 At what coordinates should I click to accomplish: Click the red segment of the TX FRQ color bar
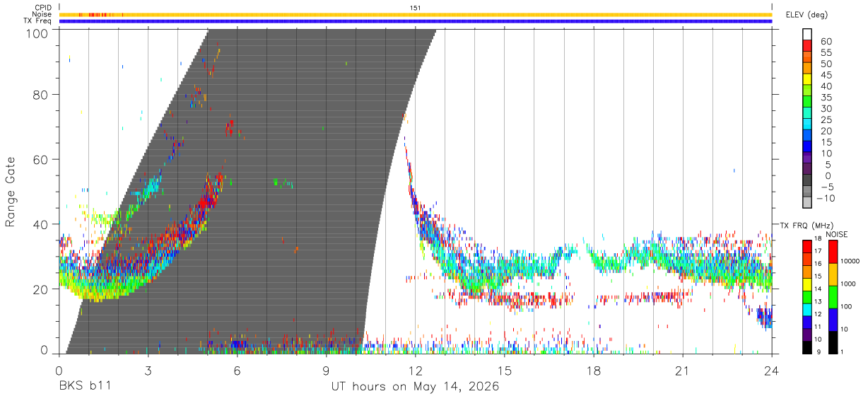coord(807,246)
